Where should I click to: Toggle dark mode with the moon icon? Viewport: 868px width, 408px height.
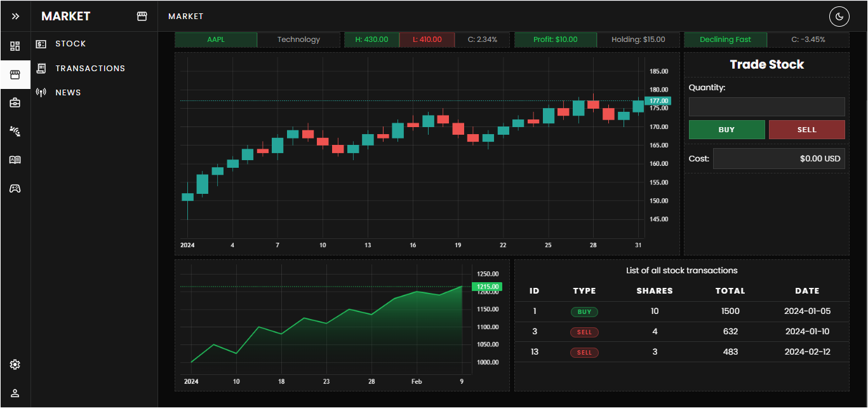[839, 16]
